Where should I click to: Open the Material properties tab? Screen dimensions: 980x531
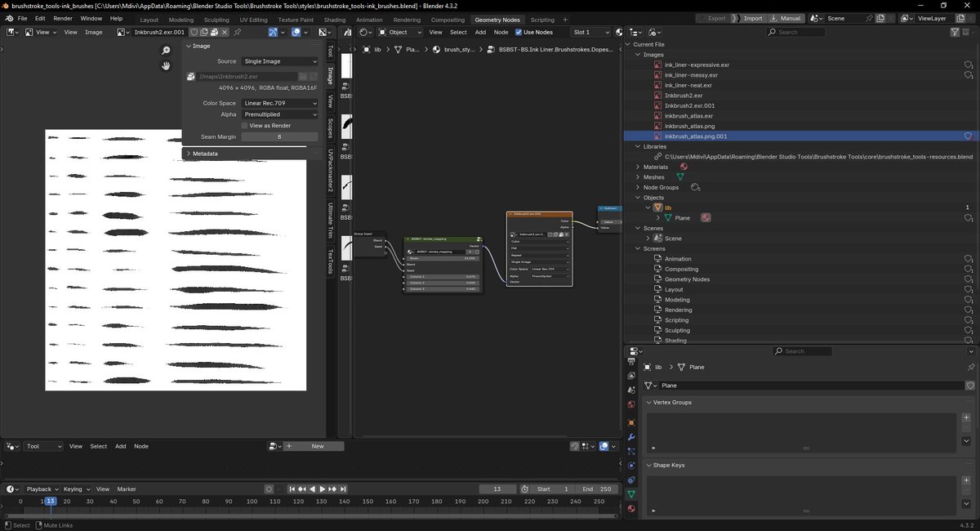tap(631, 508)
